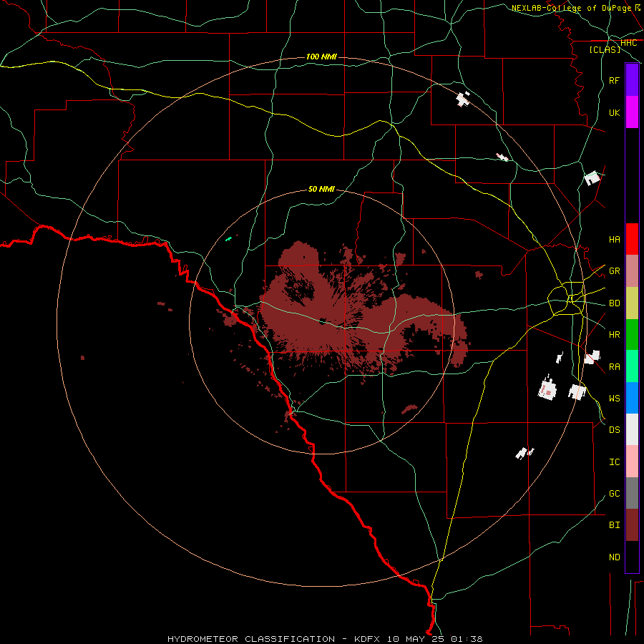Click the UK magenta legend swatch
The height and width of the screenshot is (644, 644).
click(632, 112)
